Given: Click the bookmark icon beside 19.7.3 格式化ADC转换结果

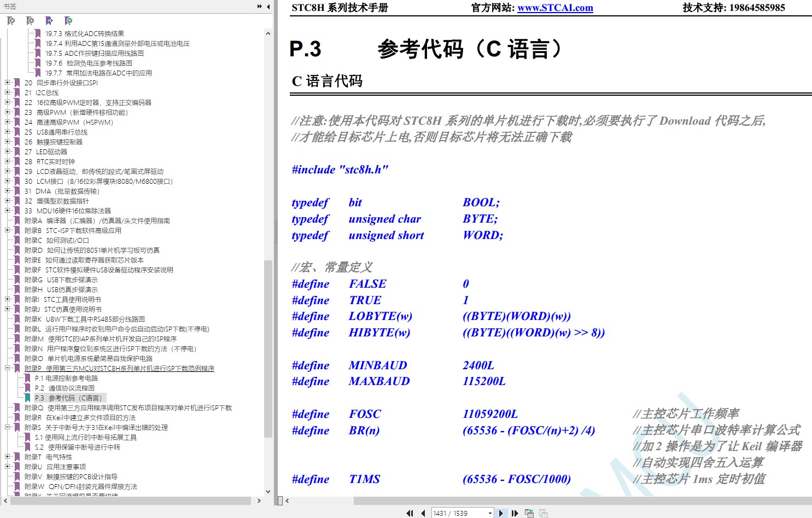Looking at the screenshot, I should [x=38, y=33].
